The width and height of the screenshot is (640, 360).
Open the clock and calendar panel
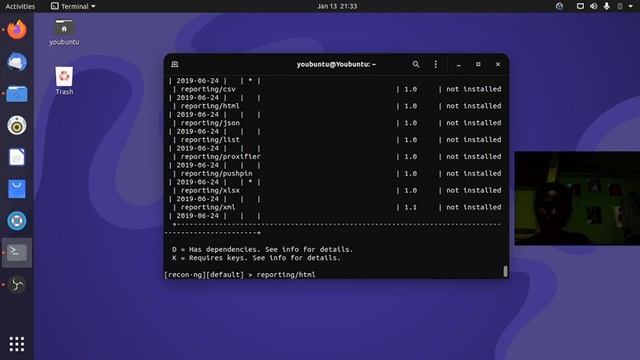(x=337, y=6)
